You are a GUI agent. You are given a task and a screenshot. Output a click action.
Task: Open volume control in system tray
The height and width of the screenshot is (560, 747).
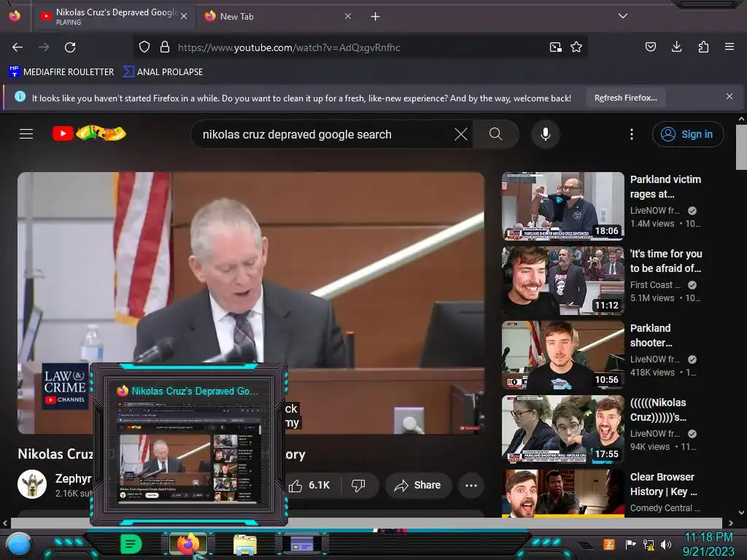pos(666,544)
